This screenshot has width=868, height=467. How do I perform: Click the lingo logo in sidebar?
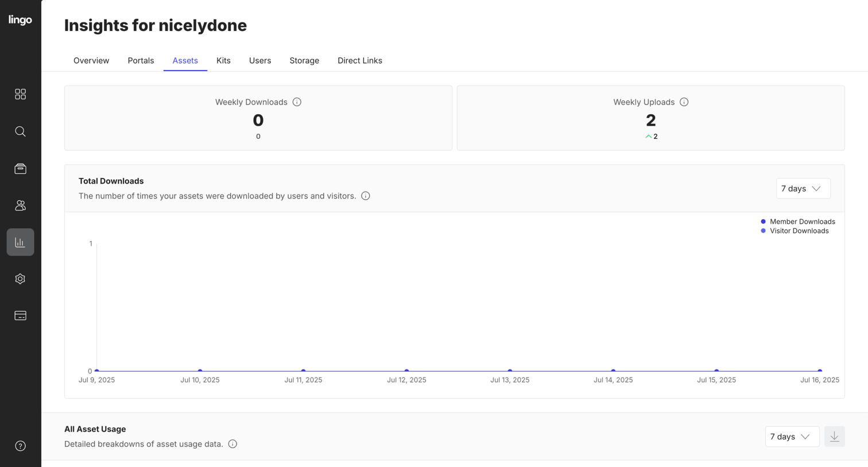pyautogui.click(x=20, y=20)
